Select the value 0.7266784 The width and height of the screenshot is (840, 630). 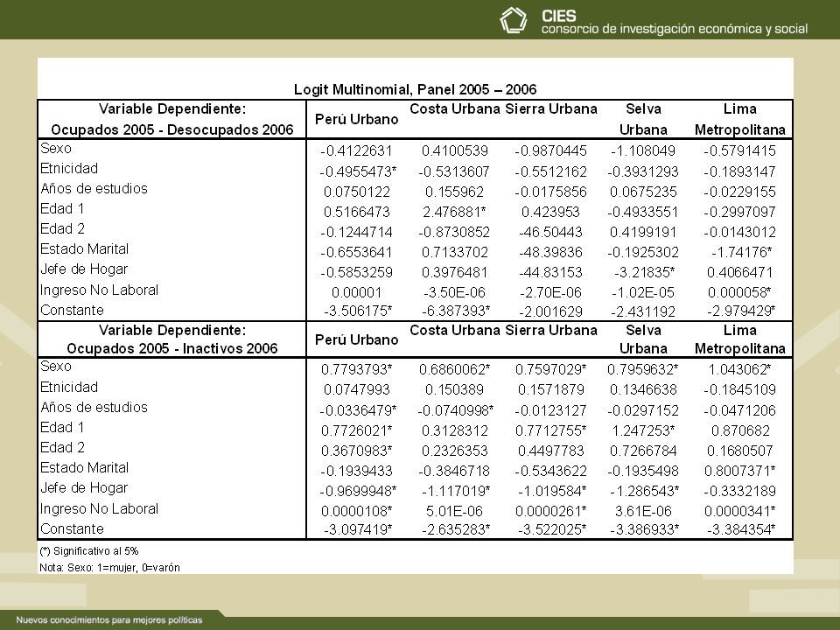tap(643, 451)
